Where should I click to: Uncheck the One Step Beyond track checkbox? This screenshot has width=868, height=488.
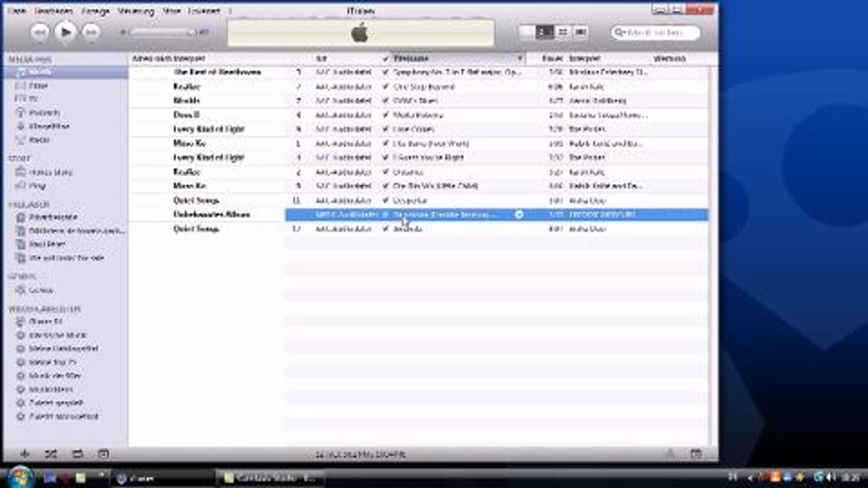(386, 87)
